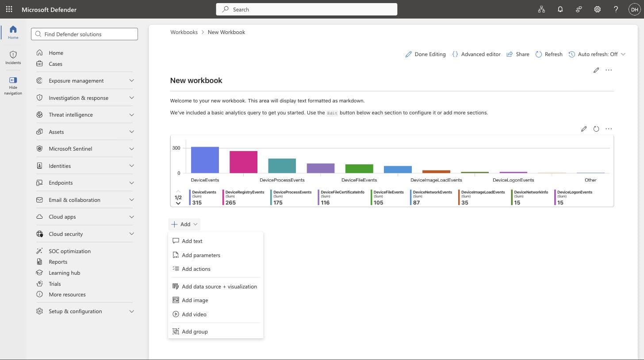Image resolution: width=644 pixels, height=360 pixels.
Task: Expand Microsoft Sentinel chevron
Action: (131, 148)
